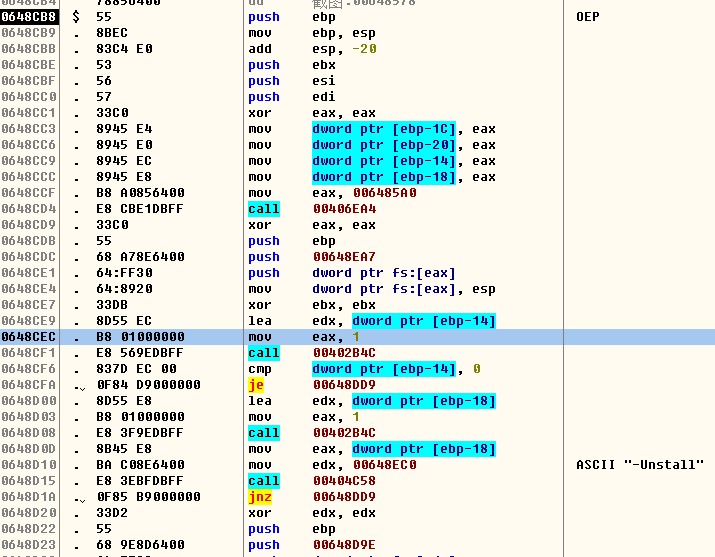715x557 pixels.
Task: Select address 0648CB8 at the OEP row
Action: 29,17
